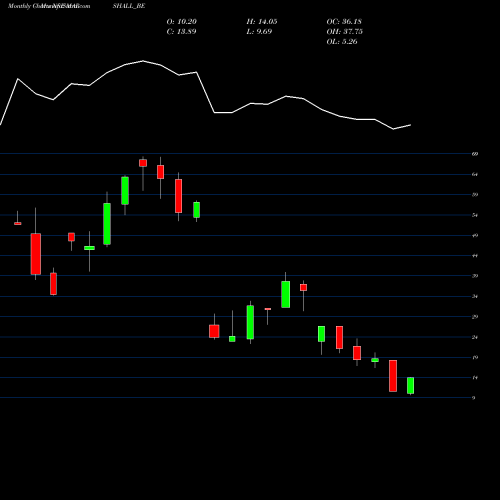Click the 14 price axis label
Image resolution: width=500 pixels, height=500 pixels.
pos(475,378)
